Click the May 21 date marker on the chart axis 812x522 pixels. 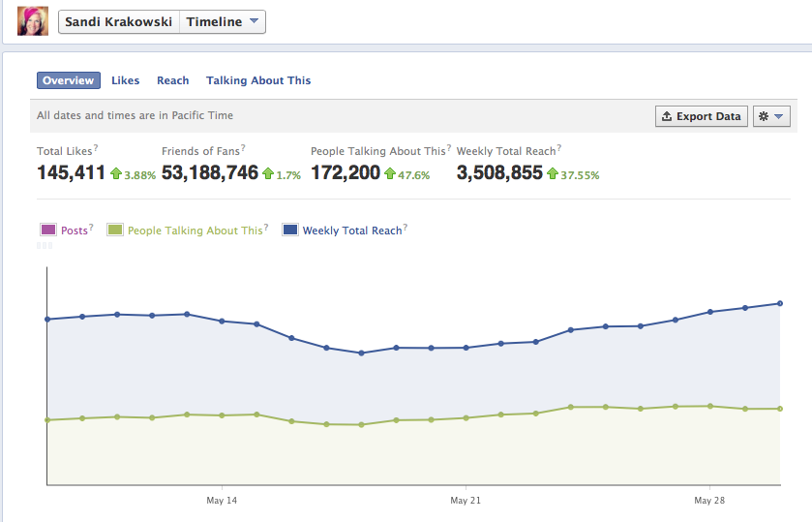click(466, 500)
